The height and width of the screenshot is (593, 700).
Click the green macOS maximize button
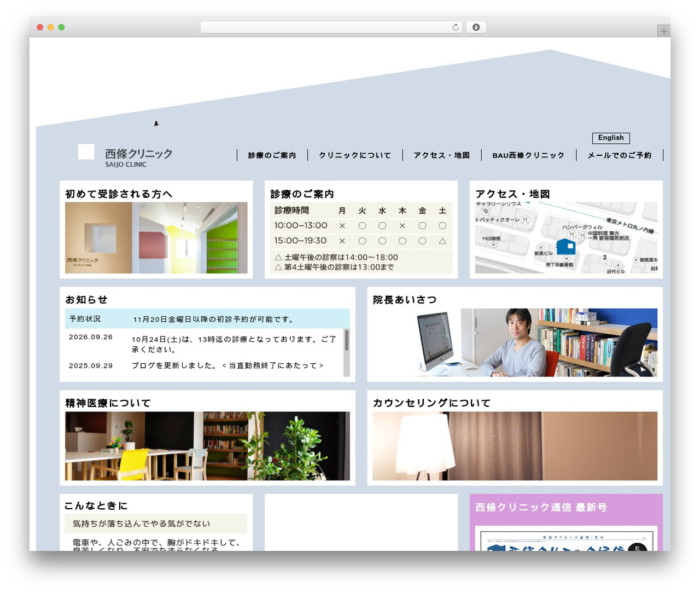tap(61, 27)
